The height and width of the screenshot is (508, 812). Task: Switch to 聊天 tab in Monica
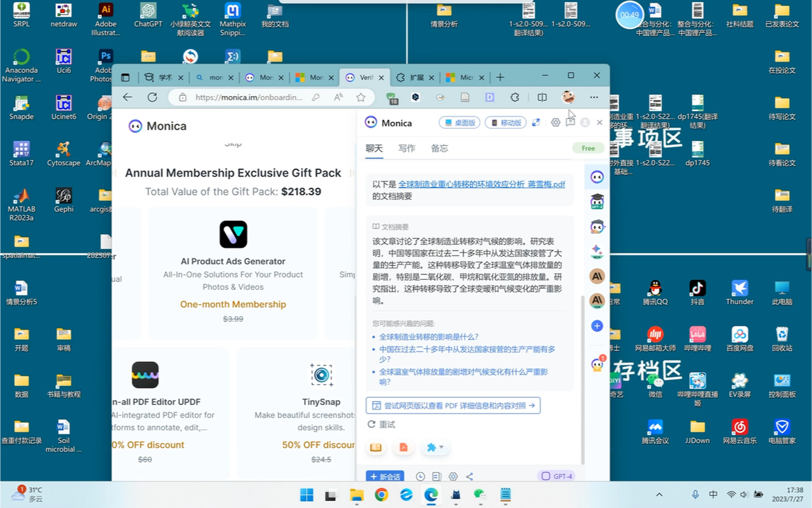pos(374,148)
